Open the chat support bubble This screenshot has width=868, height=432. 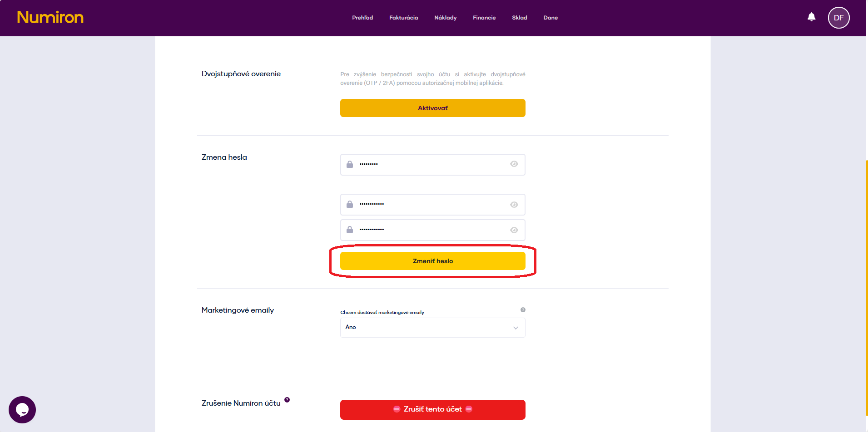coord(22,409)
